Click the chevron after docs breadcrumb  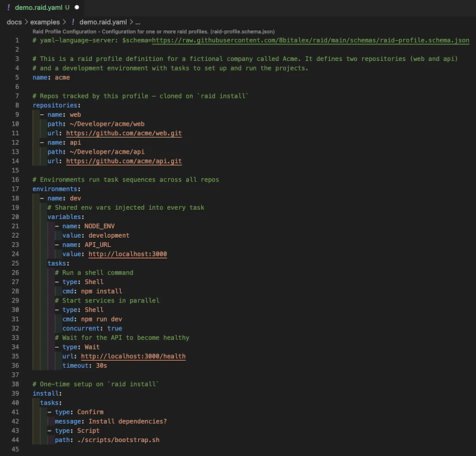[x=26, y=22]
